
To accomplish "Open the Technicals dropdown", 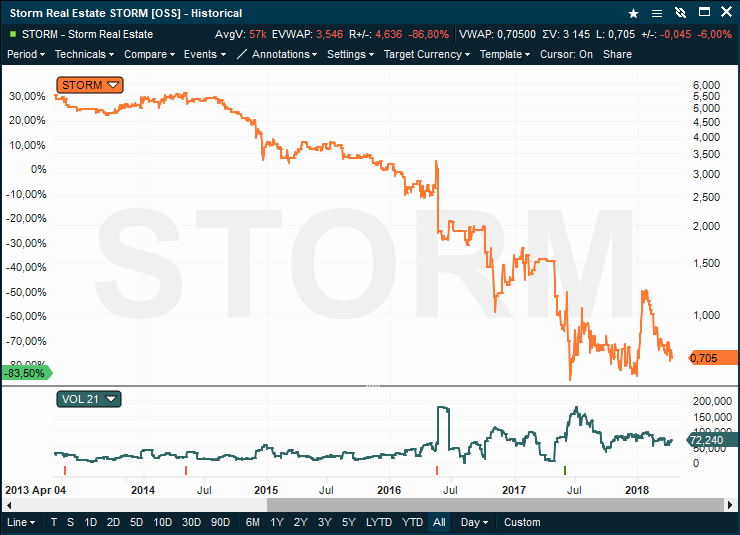I will click(84, 54).
